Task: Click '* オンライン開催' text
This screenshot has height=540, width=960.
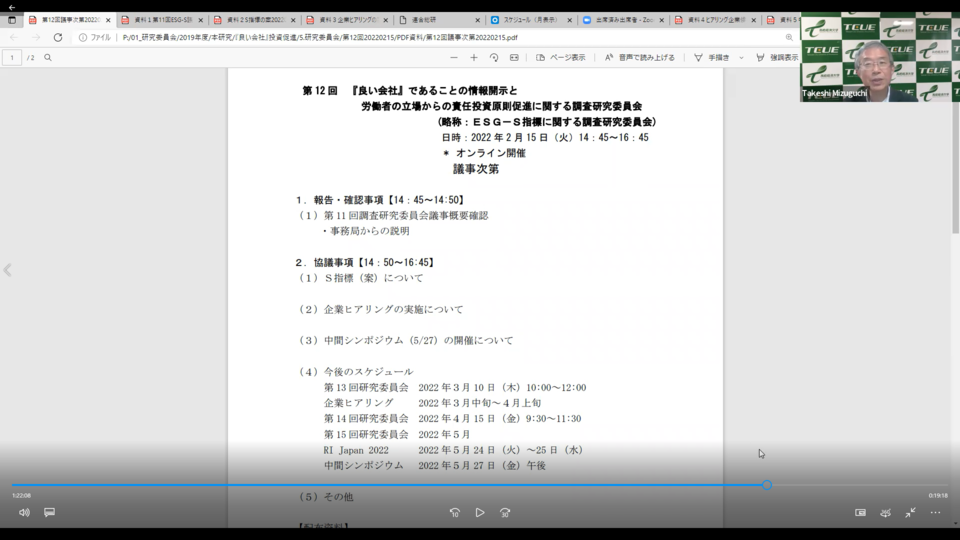Action: 484,153
